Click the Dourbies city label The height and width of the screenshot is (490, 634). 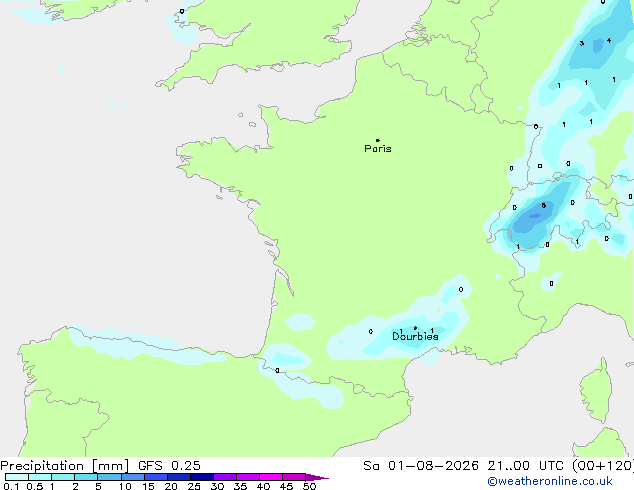[x=415, y=336]
